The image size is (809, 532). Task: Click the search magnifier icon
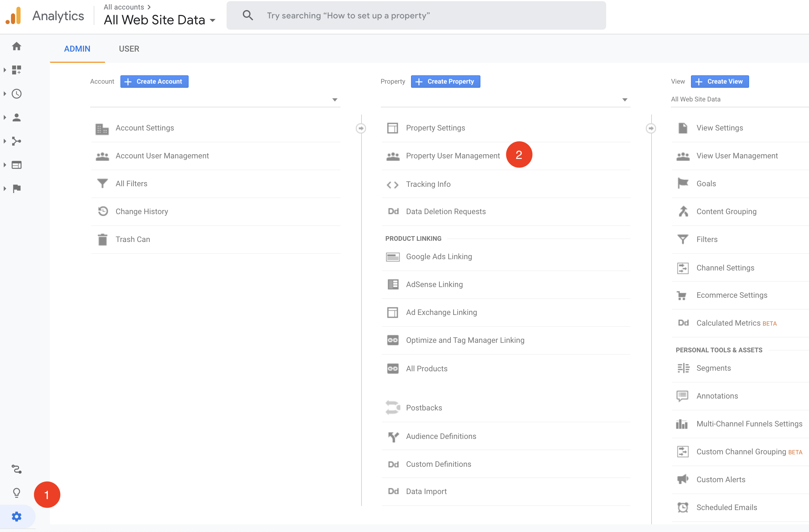point(248,15)
